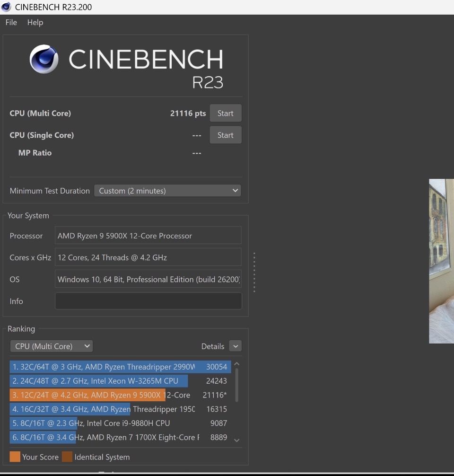Open the Help menu

[35, 22]
